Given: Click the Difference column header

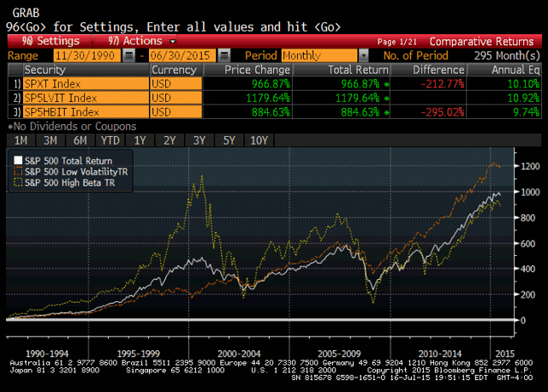Looking at the screenshot, I should 428,70.
